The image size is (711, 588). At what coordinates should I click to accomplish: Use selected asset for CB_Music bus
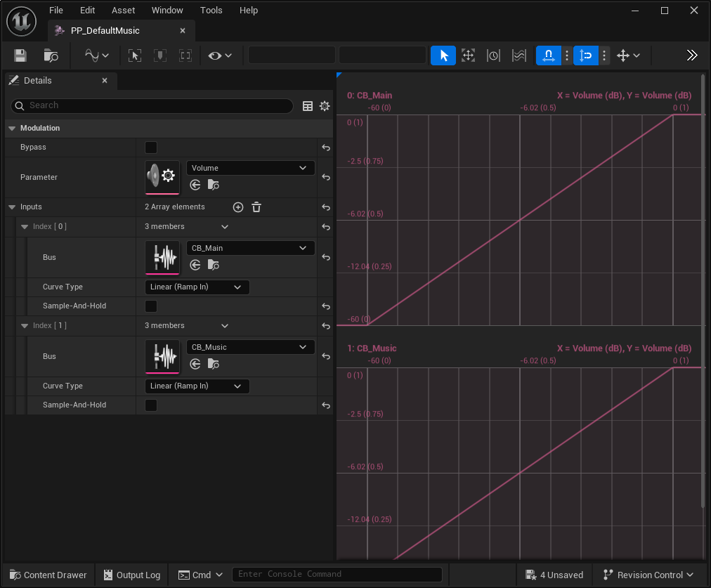click(195, 364)
